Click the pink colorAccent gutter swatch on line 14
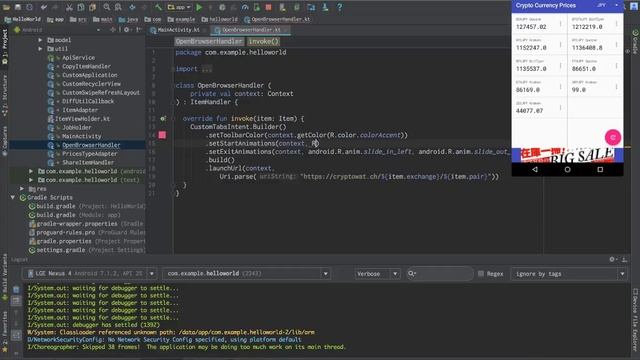 (x=162, y=135)
